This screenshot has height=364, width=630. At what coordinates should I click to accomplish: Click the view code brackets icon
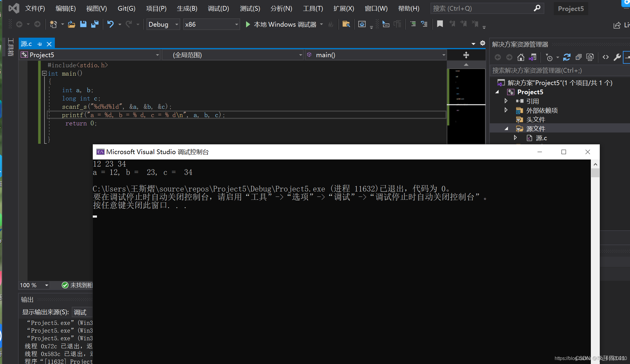click(605, 57)
